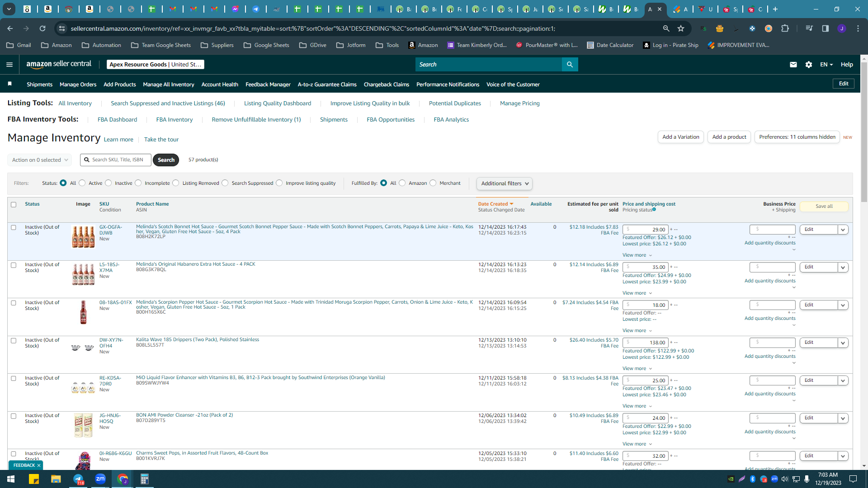868x488 pixels.
Task: Click the search magnifier button in header
Action: coord(570,65)
